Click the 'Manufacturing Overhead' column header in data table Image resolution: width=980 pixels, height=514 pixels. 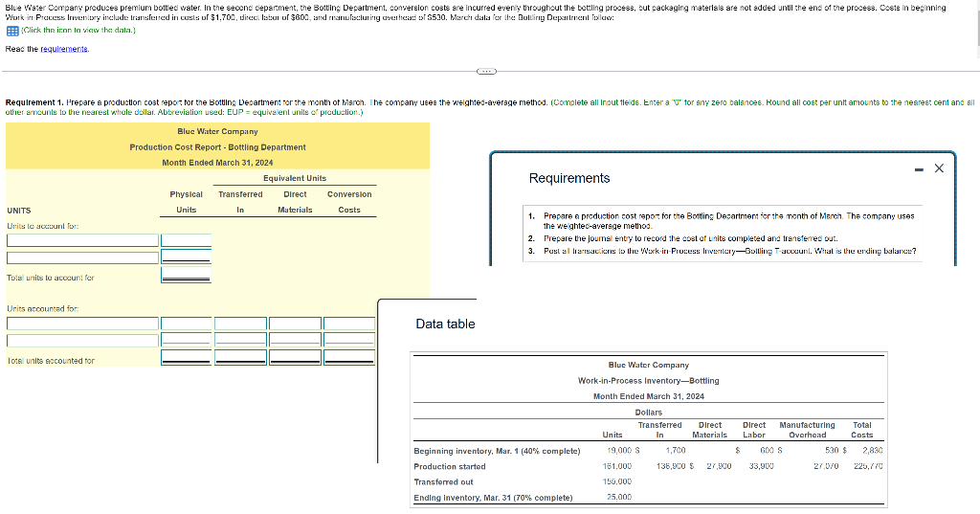point(807,430)
